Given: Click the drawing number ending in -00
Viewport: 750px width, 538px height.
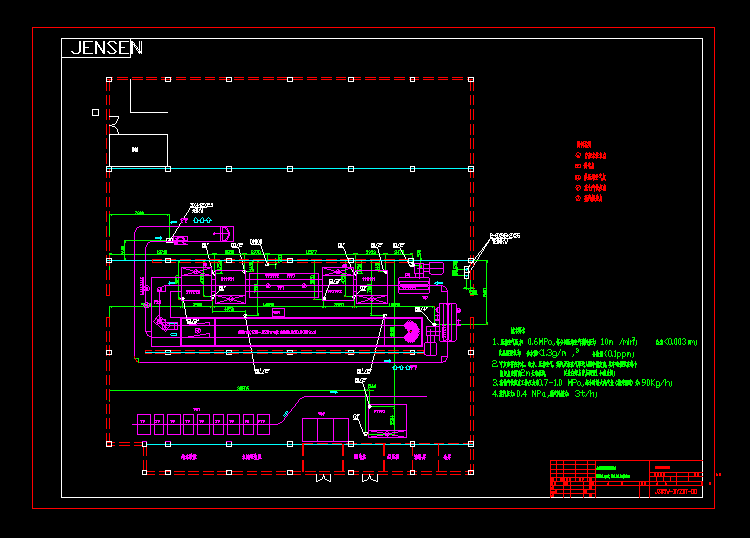Looking at the screenshot, I should pyautogui.click(x=676, y=492).
